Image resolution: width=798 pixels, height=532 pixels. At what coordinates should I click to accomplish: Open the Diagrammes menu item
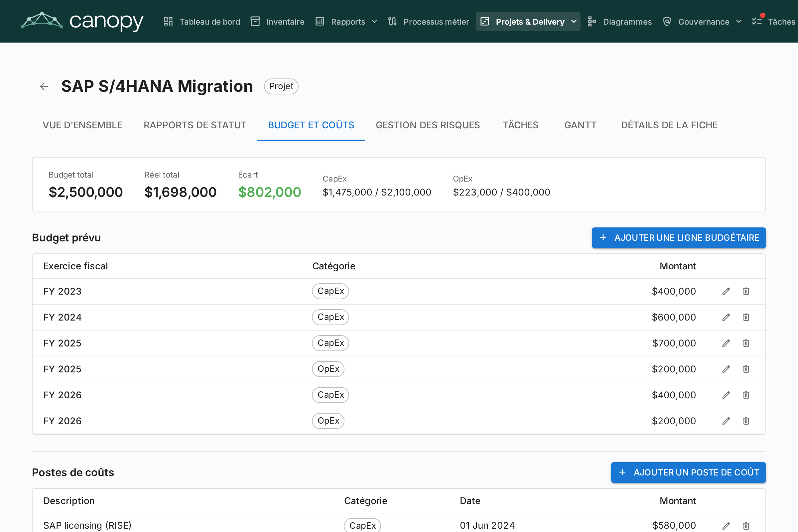pos(620,22)
